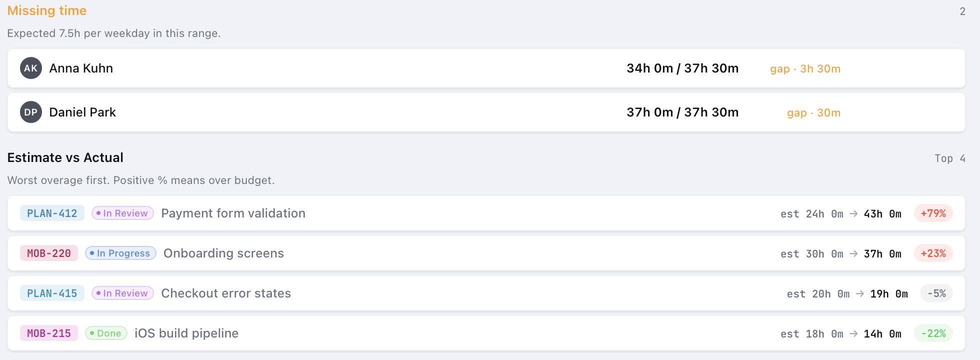Viewport: 980px width, 360px height.
Task: Click the +23% overage badge
Action: (933, 253)
